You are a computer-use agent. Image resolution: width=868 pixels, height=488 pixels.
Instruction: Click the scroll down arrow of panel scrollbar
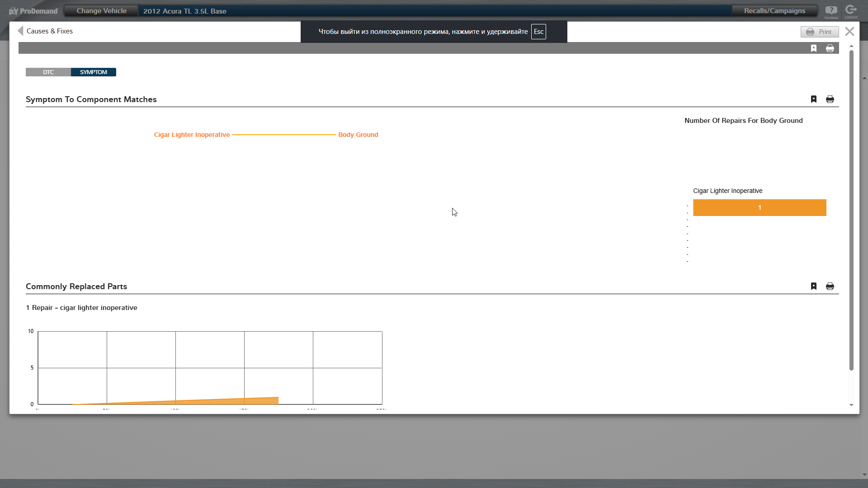pos(851,405)
